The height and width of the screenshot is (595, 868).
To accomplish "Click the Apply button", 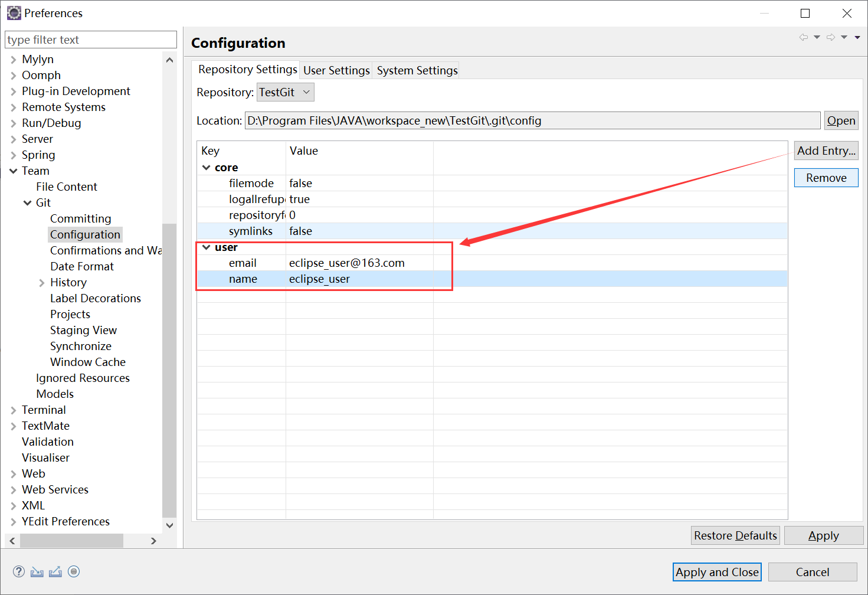I will tap(824, 535).
